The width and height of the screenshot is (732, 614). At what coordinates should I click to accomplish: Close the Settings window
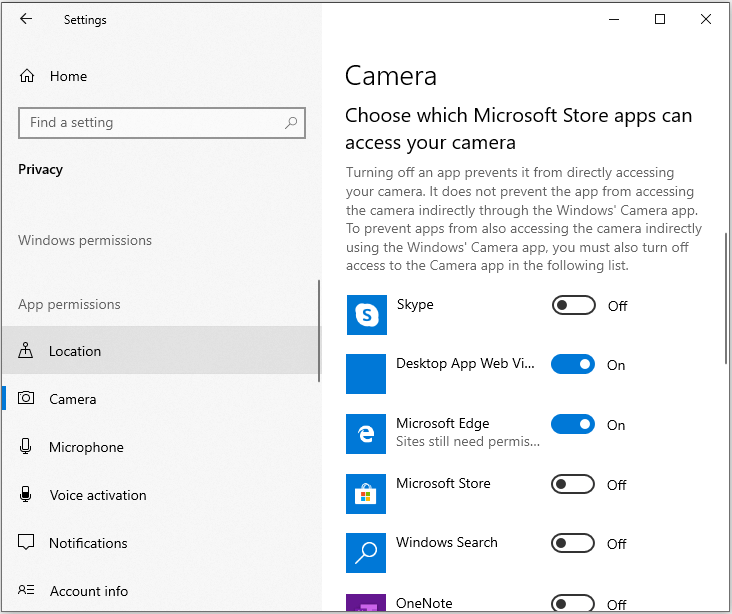coord(706,19)
